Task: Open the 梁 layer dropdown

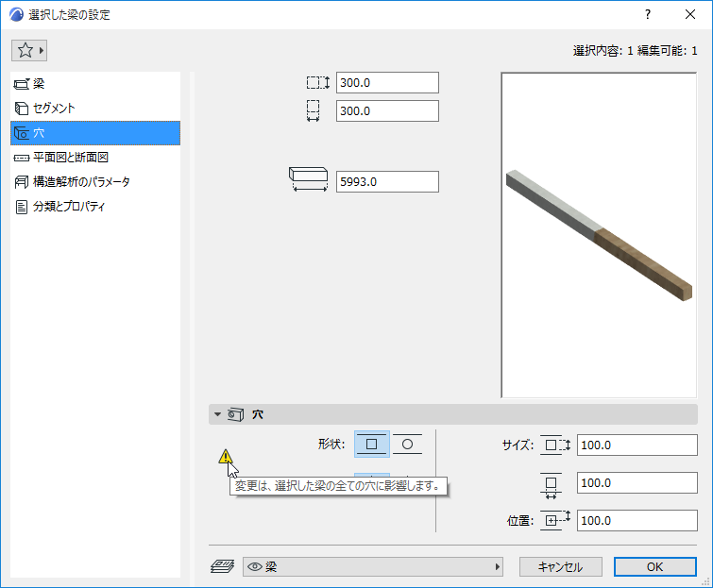Action: (x=373, y=566)
